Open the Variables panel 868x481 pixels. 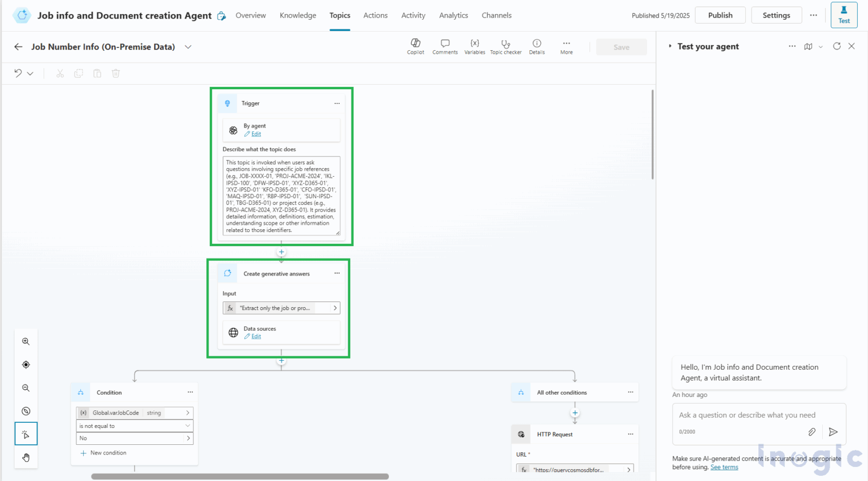[475, 46]
